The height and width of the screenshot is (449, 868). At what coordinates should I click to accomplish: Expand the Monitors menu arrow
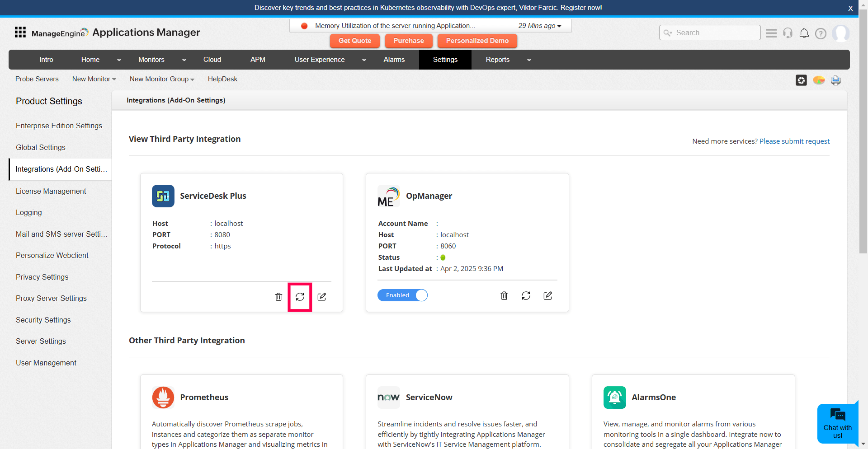pos(184,60)
